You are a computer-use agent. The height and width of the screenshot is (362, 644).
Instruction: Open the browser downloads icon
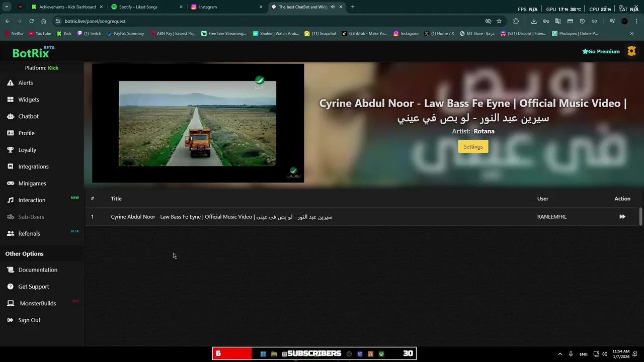534,21
